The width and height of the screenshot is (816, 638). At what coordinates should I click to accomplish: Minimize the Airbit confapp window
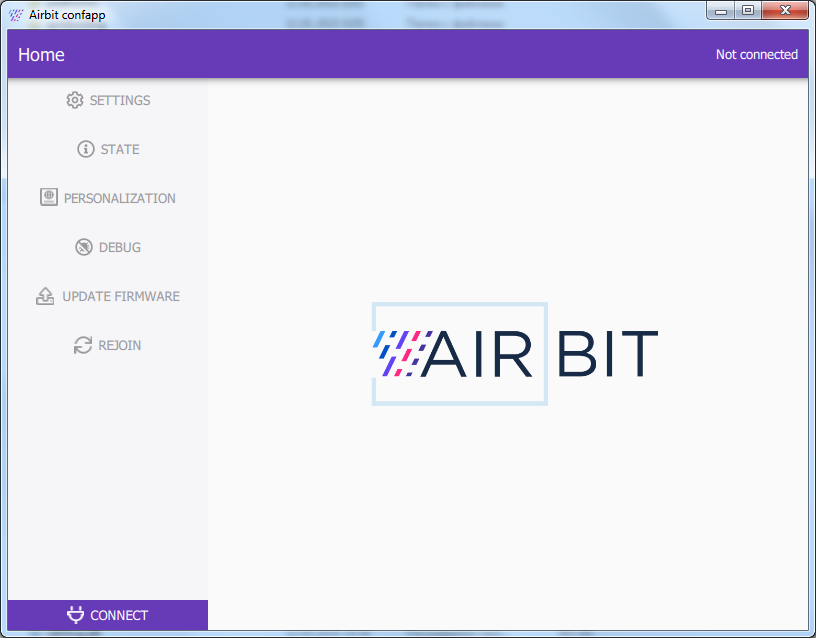[x=721, y=11]
